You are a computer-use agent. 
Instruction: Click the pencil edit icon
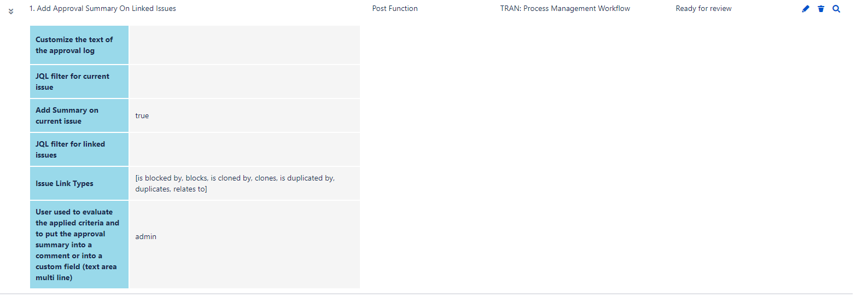pos(805,9)
